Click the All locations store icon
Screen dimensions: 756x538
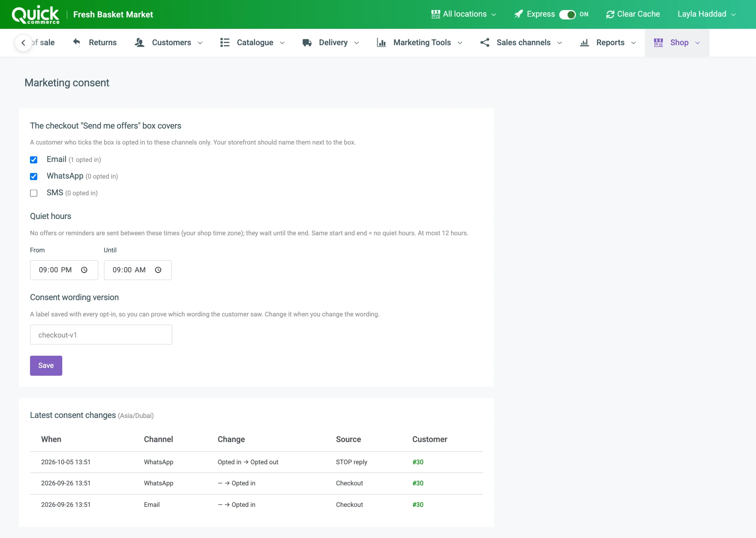[435, 14]
